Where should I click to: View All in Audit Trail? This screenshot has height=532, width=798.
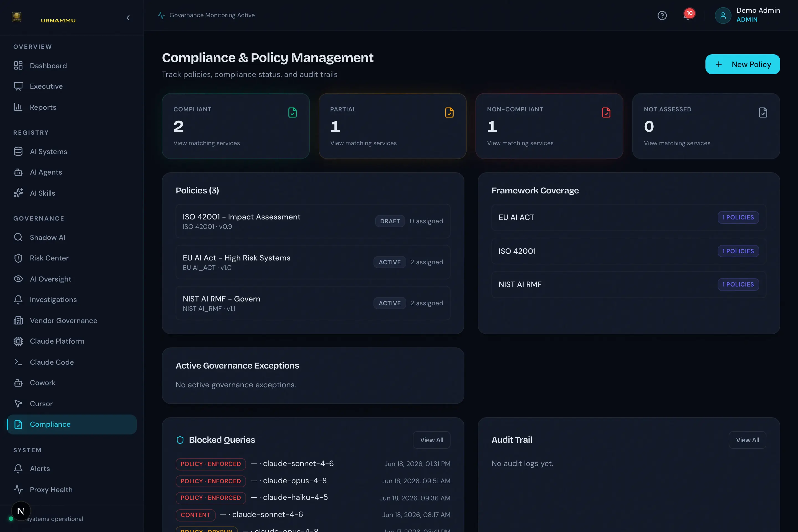point(747,440)
